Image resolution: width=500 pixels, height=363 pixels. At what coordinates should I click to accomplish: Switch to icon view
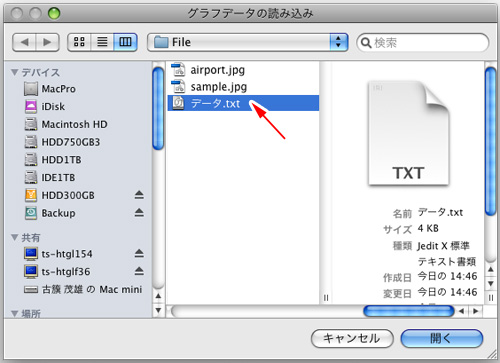[x=79, y=42]
